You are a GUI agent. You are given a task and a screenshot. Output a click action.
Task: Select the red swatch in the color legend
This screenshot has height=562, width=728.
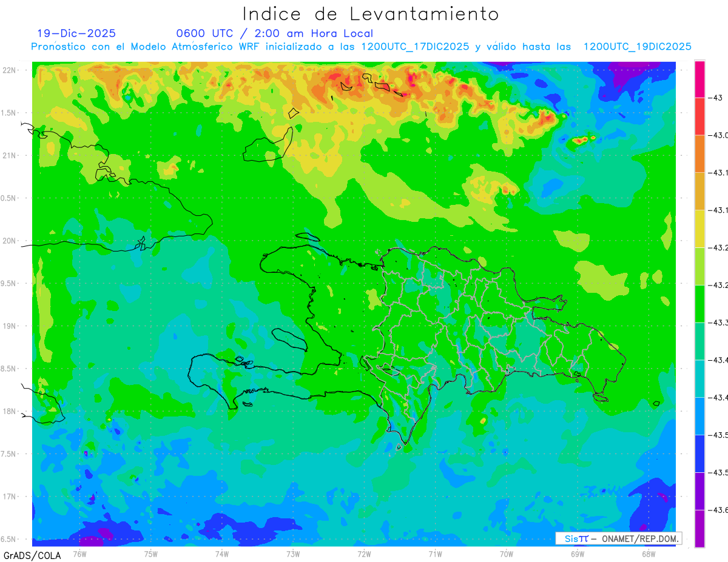click(699, 116)
